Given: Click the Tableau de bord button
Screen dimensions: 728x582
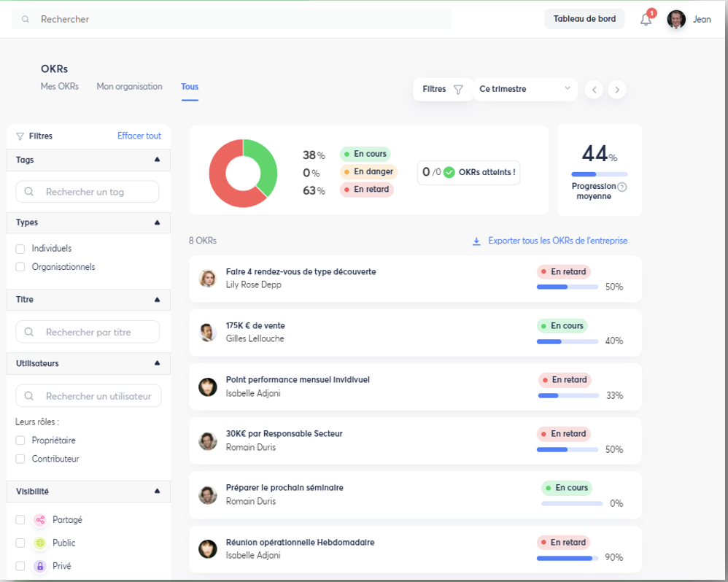Looking at the screenshot, I should click(584, 19).
